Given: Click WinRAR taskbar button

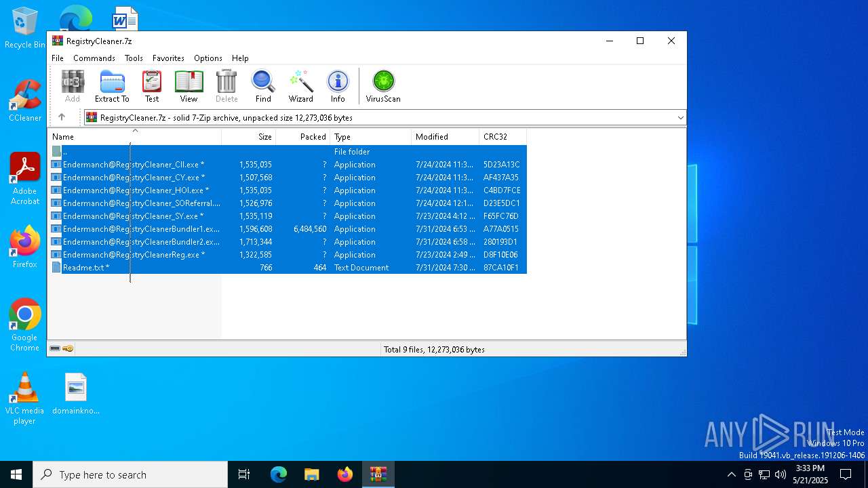Looking at the screenshot, I should click(378, 474).
